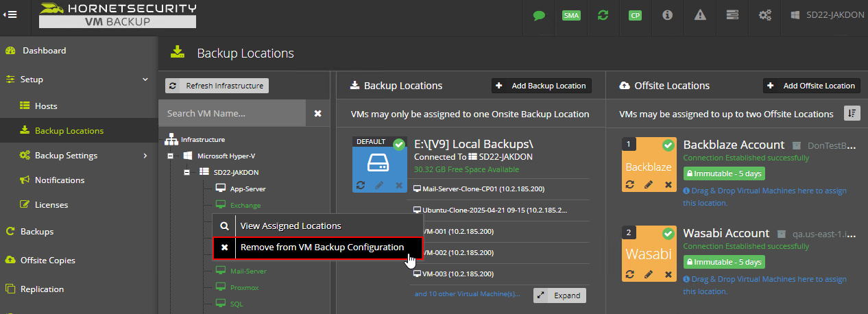Select the Infrastructure root node
This screenshot has height=314, width=868.
[x=202, y=140]
